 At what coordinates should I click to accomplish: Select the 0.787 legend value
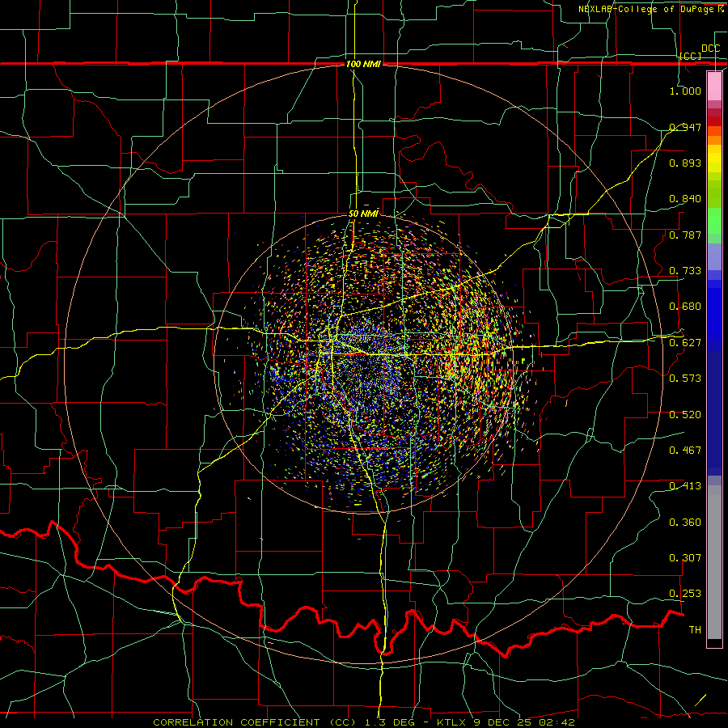point(685,235)
